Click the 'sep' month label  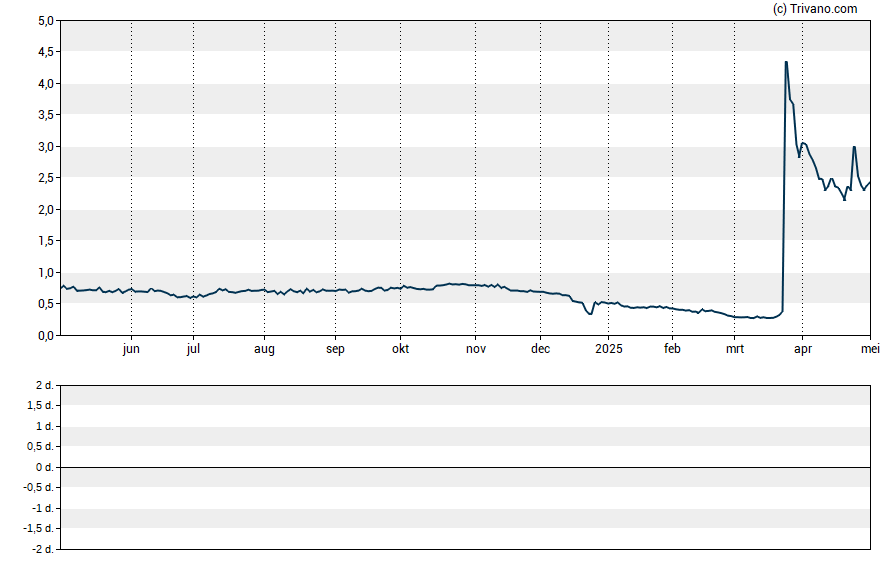coord(335,349)
